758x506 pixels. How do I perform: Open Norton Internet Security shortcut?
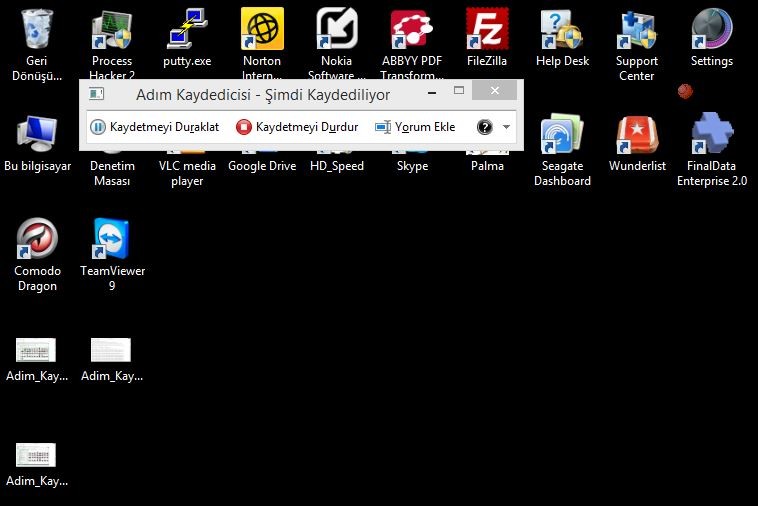point(262,29)
